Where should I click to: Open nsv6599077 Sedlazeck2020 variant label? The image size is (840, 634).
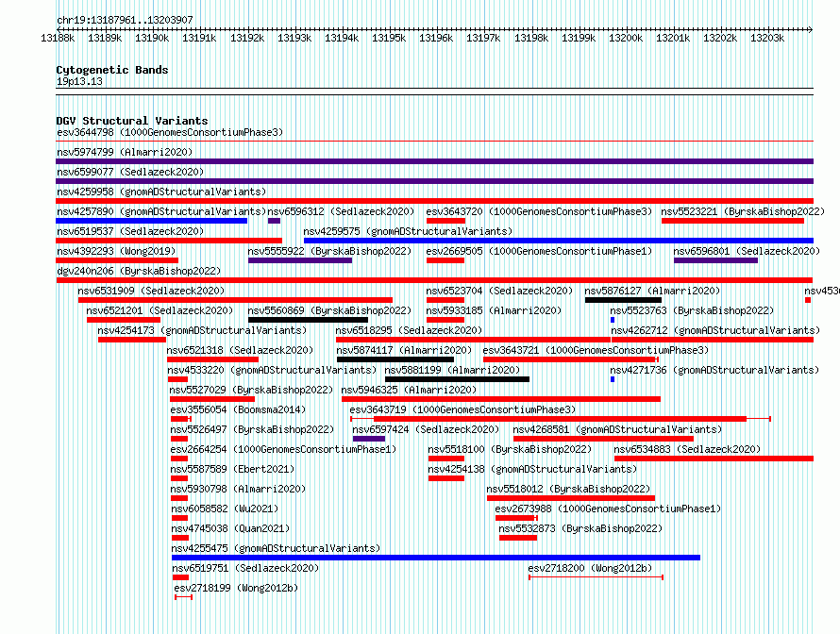click(x=130, y=172)
